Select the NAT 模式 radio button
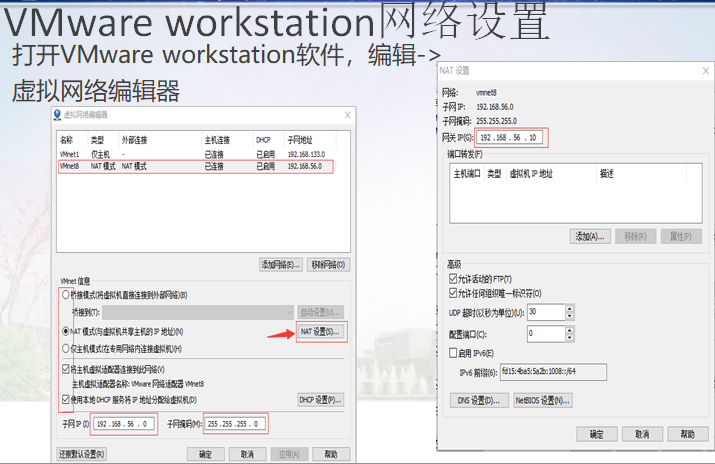This screenshot has height=464, width=715. tap(66, 331)
